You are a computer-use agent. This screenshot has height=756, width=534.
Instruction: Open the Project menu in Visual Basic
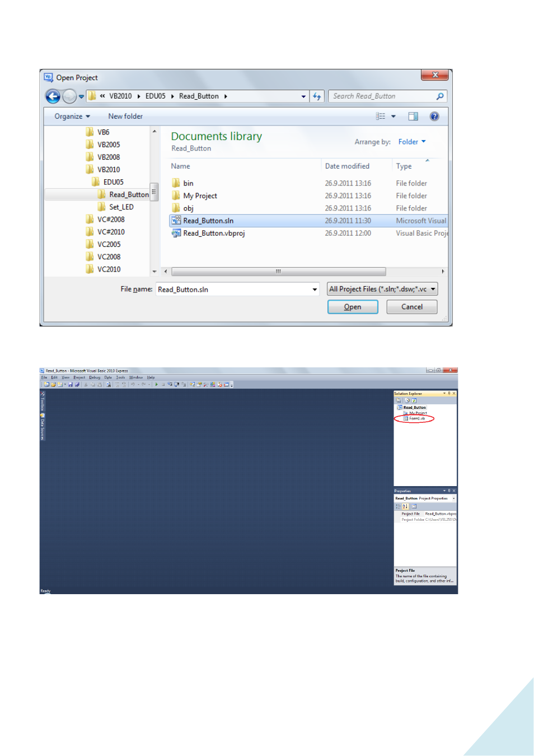point(79,377)
